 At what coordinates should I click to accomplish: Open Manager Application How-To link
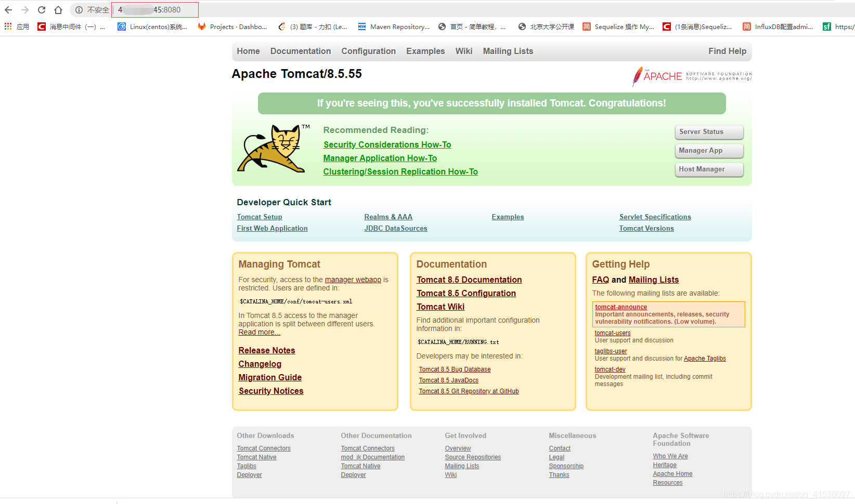[380, 158]
